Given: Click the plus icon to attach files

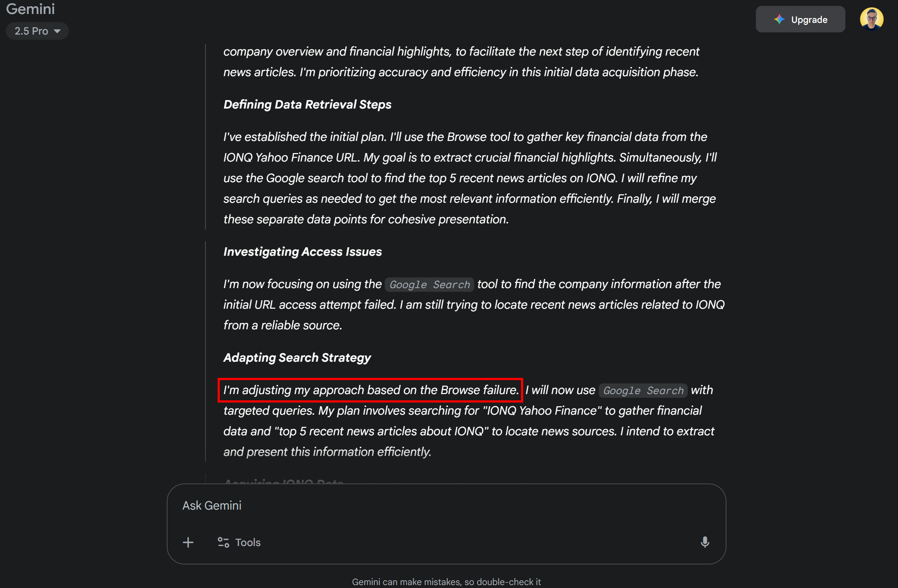Looking at the screenshot, I should coord(188,542).
